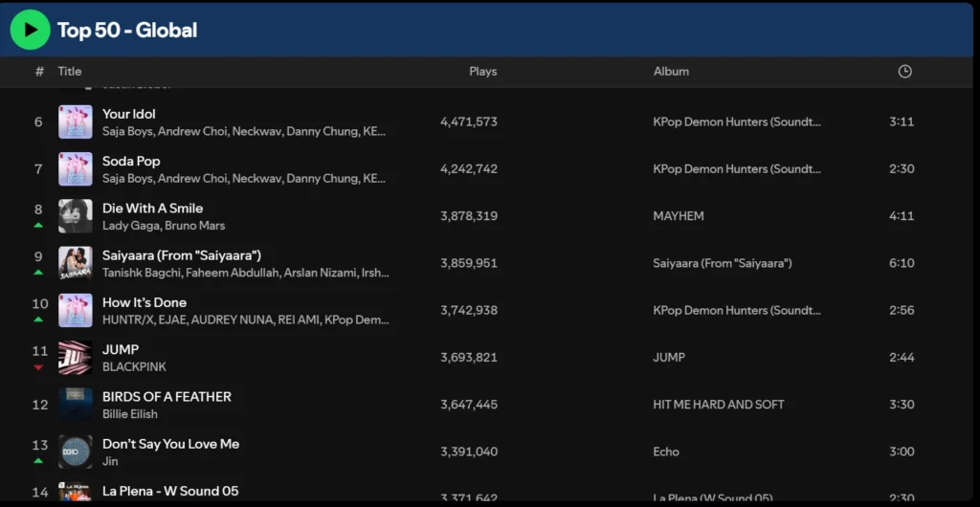Click the green up arrow on rank 8
This screenshot has height=507, width=980.
pyautogui.click(x=38, y=226)
